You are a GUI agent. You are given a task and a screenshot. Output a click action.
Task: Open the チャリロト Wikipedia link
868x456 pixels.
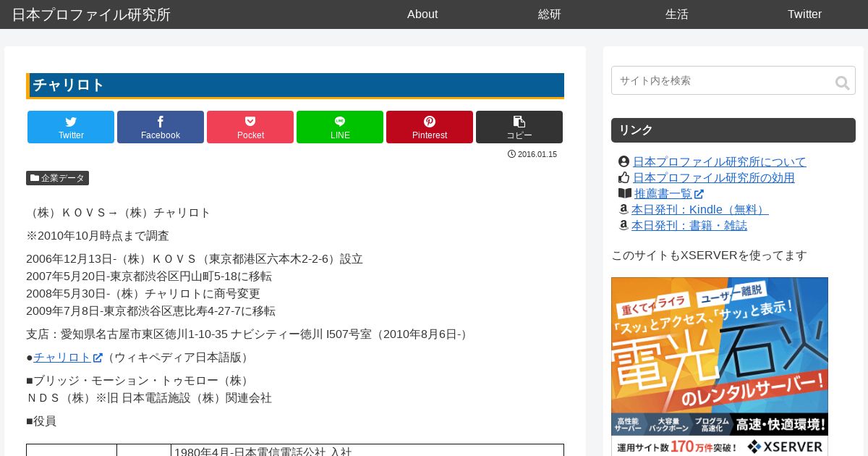(68, 358)
